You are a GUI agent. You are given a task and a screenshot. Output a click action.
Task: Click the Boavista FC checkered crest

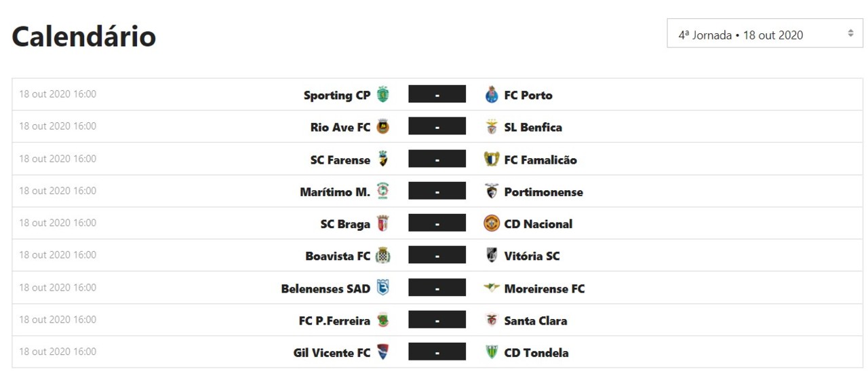tap(383, 256)
